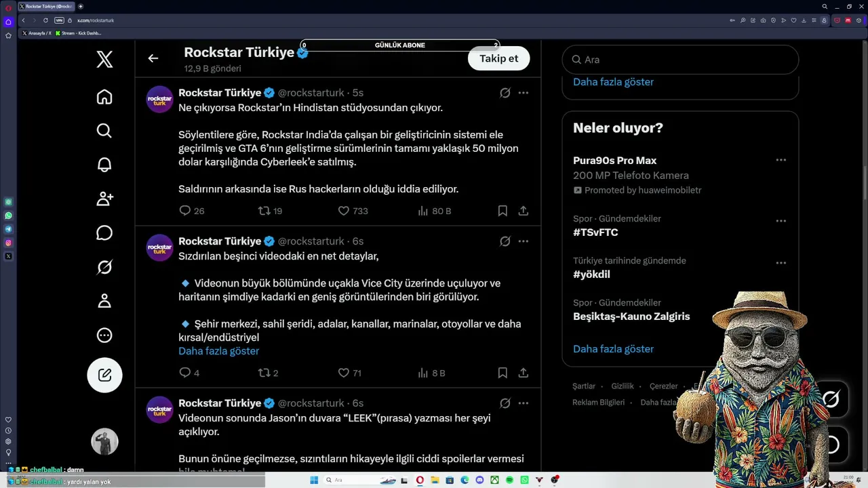This screenshot has width=868, height=488.
Task: Launch Spotify from the taskbar
Action: [509, 480]
